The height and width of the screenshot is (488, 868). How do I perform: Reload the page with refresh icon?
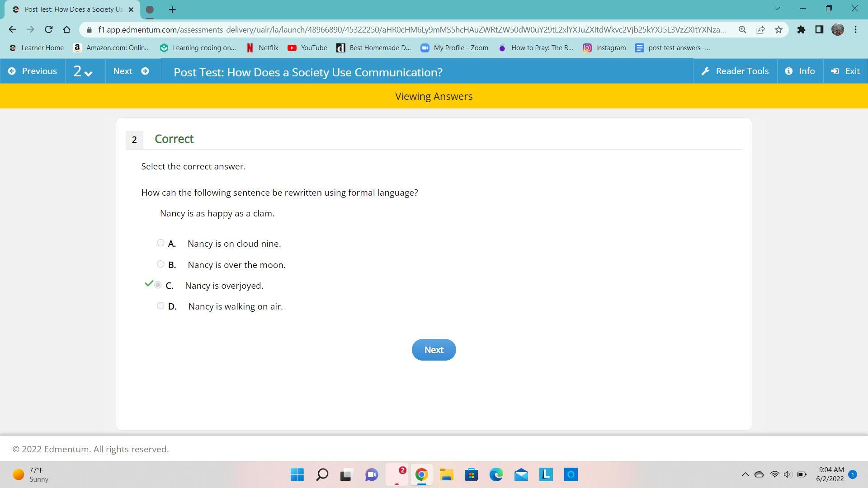[48, 30]
